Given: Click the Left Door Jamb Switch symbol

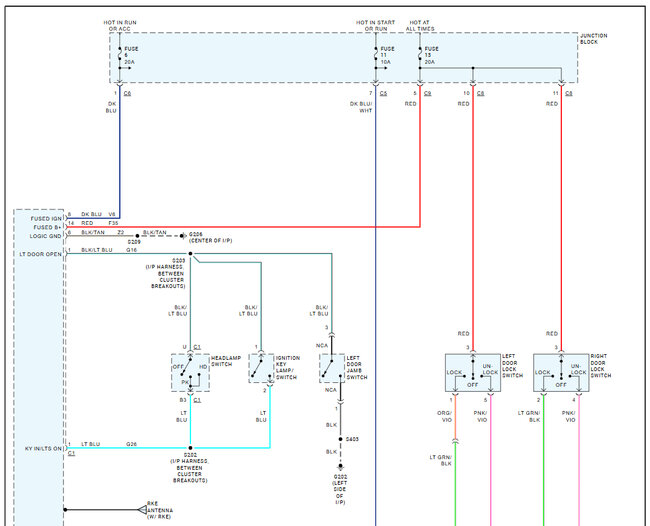Looking at the screenshot, I should point(332,368).
